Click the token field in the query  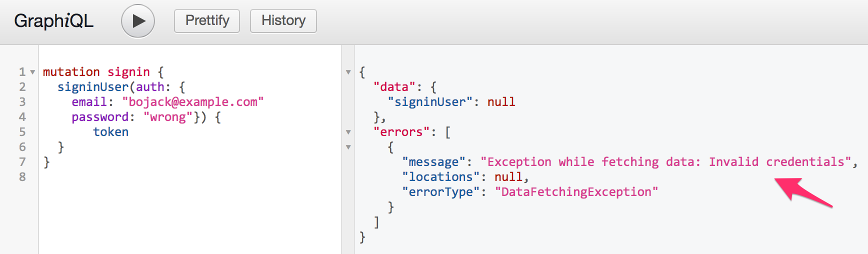(x=111, y=132)
